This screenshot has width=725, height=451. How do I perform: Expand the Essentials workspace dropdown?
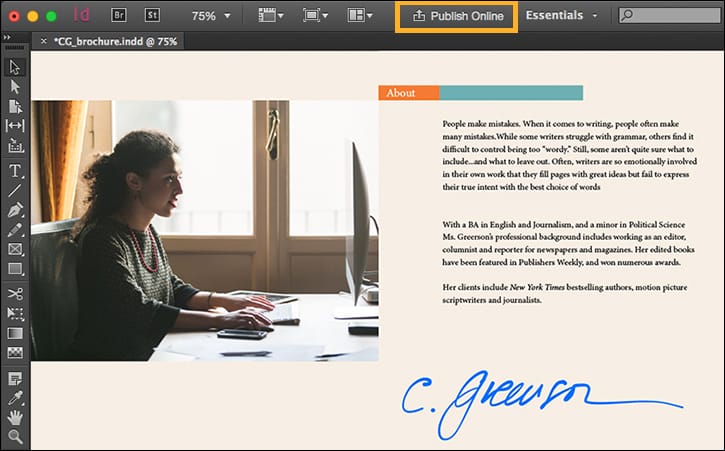561,16
